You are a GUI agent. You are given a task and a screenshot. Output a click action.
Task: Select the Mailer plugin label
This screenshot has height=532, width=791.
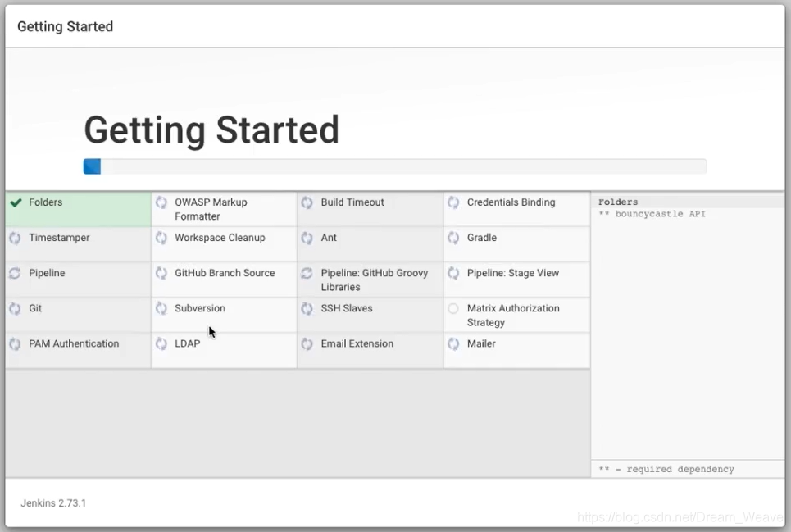[481, 343]
